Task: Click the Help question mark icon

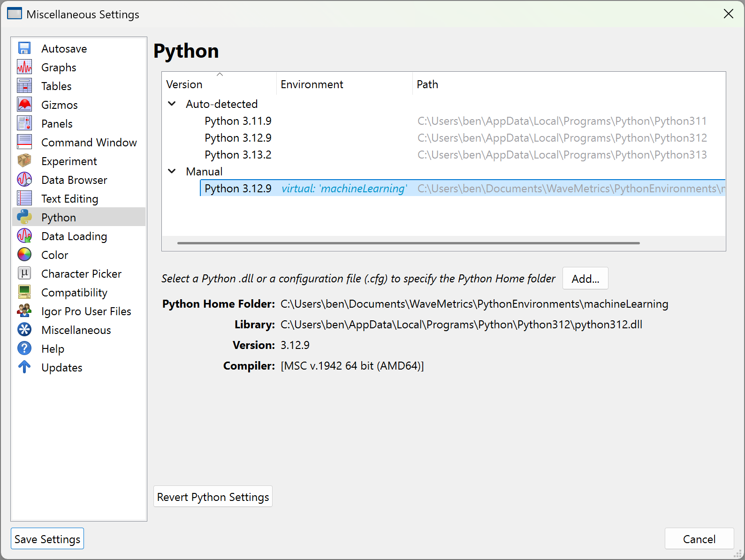Action: tap(24, 348)
